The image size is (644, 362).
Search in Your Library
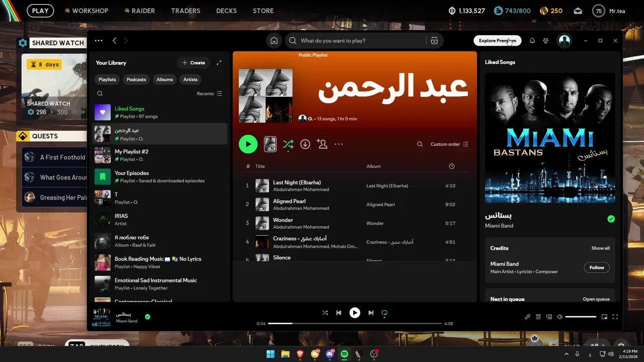[x=100, y=94]
